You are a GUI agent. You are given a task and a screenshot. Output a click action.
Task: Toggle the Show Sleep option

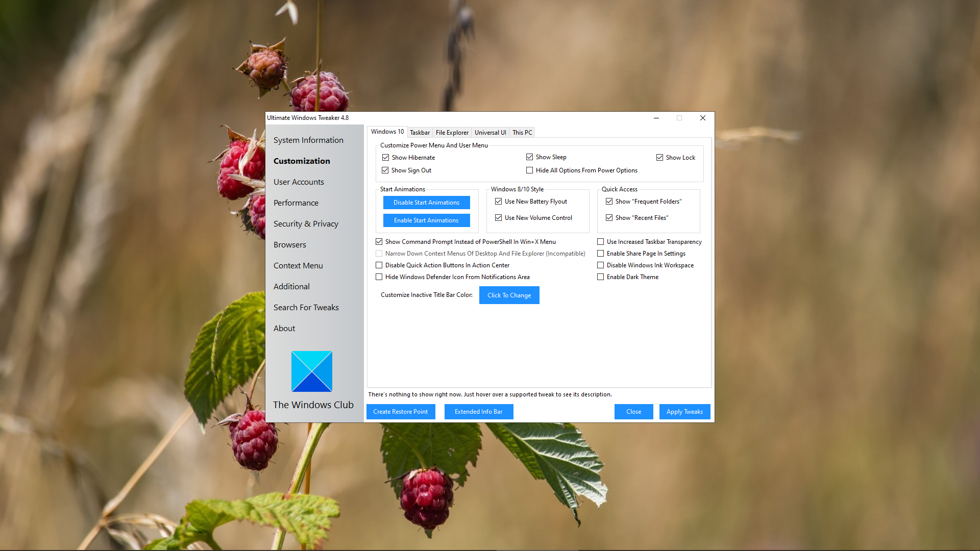530,157
